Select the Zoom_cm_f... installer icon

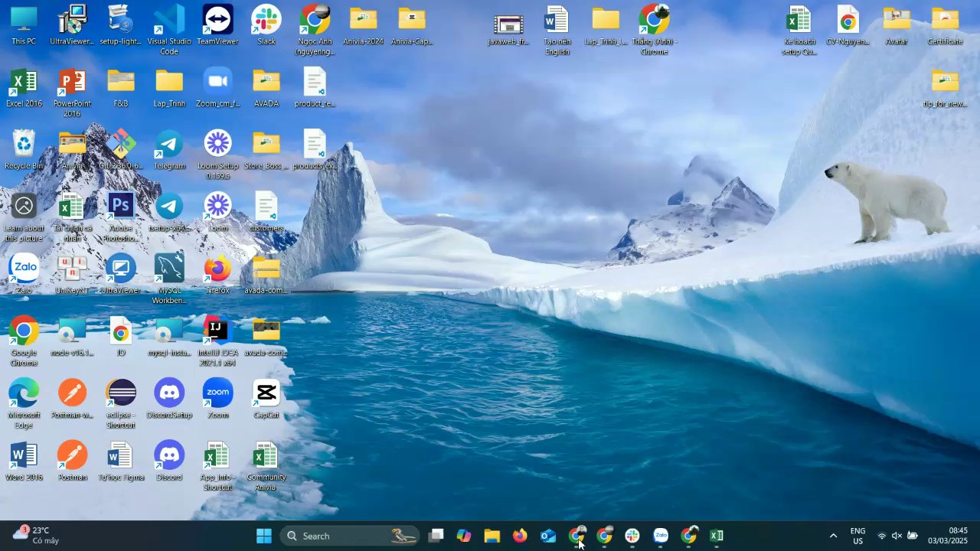click(217, 88)
